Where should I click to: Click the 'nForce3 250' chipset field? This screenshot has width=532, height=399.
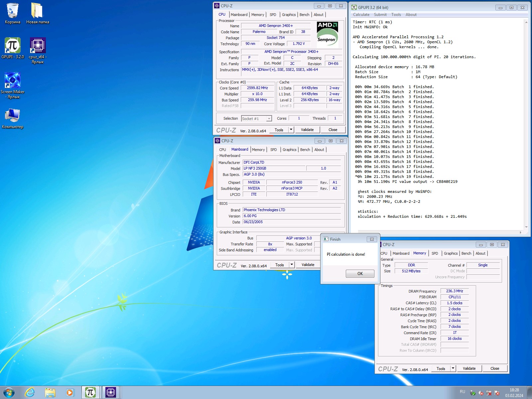(292, 182)
